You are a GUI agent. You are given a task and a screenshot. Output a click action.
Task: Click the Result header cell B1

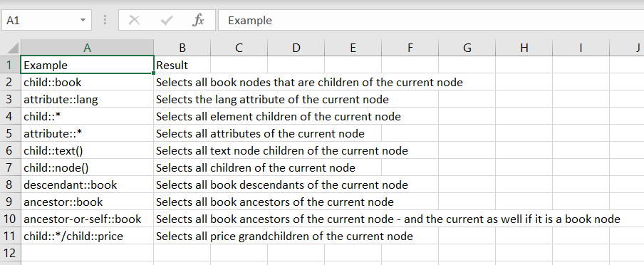[x=182, y=65]
